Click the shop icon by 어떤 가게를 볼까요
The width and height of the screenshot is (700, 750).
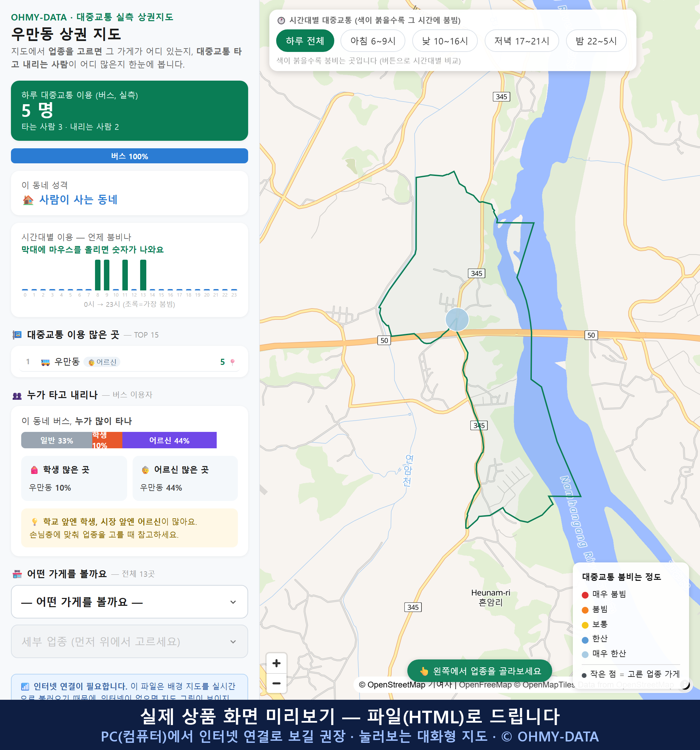[17, 574]
